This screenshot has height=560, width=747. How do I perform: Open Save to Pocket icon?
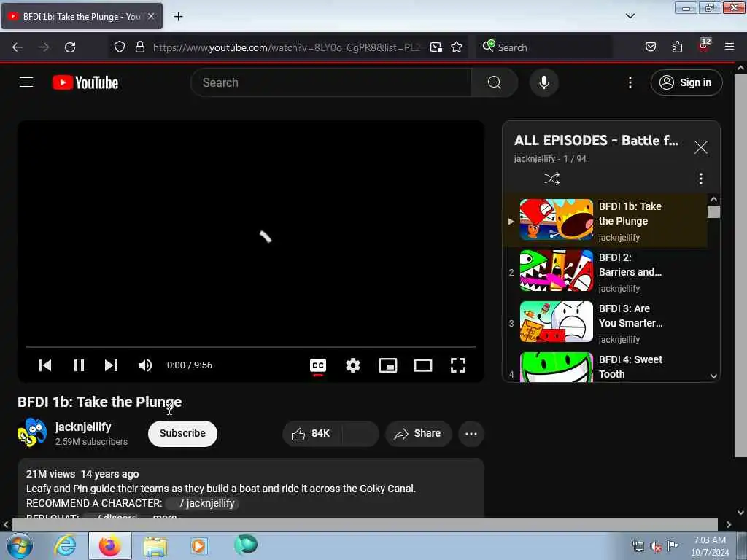pos(650,47)
